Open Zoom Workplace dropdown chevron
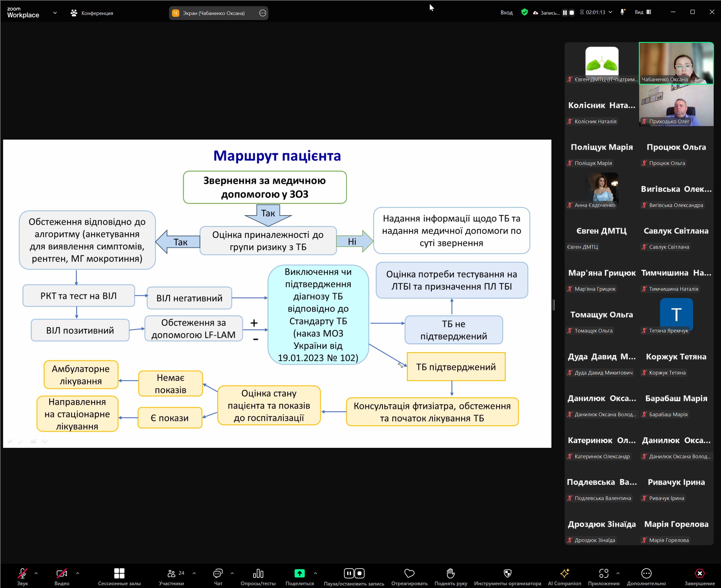 55,13
